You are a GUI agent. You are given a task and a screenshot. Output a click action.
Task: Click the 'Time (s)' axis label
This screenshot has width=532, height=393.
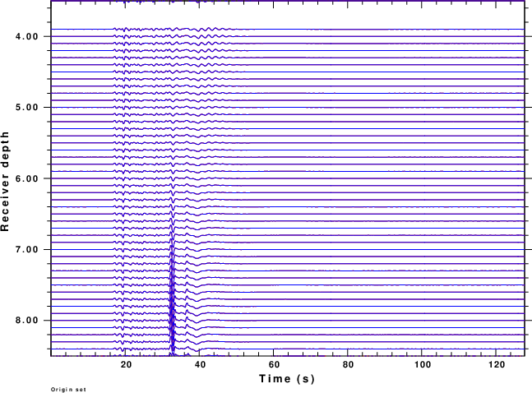[287, 379]
